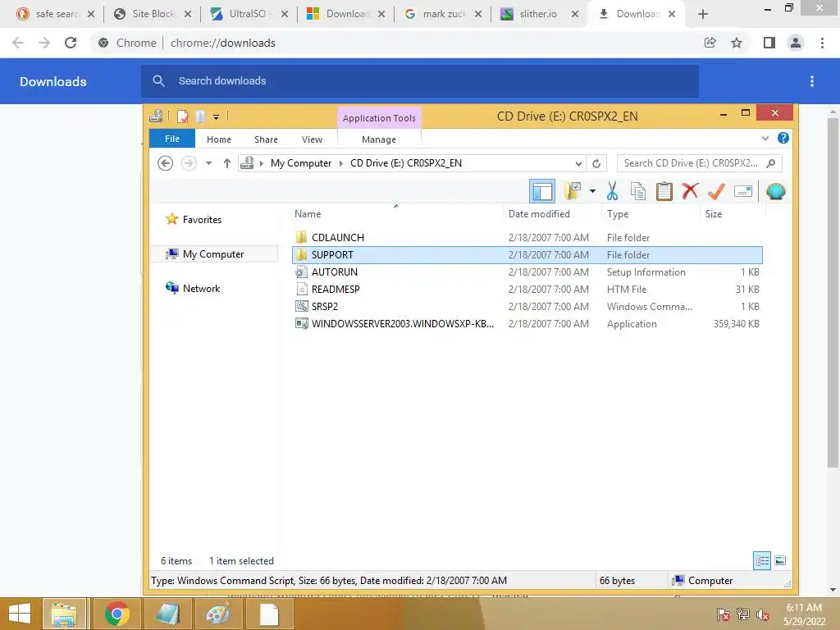The height and width of the screenshot is (630, 840).
Task: Open the View ribbon tab
Action: (x=312, y=139)
